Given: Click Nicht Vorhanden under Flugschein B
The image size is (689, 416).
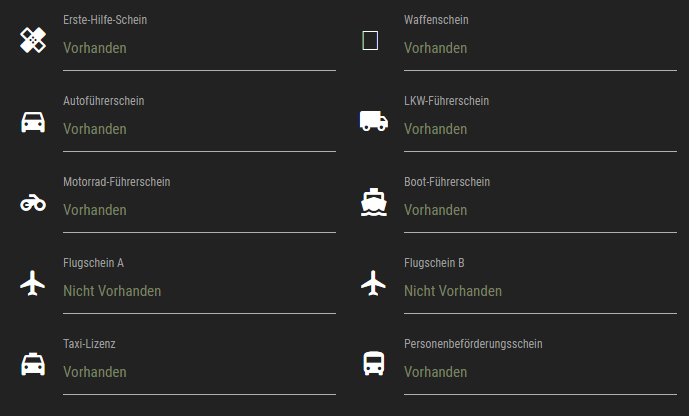Looking at the screenshot, I should click(x=453, y=291).
